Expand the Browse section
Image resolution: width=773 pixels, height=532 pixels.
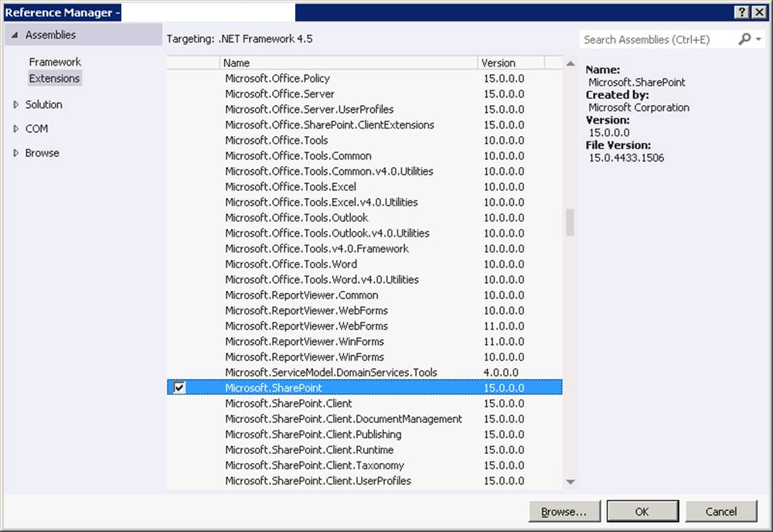[17, 153]
